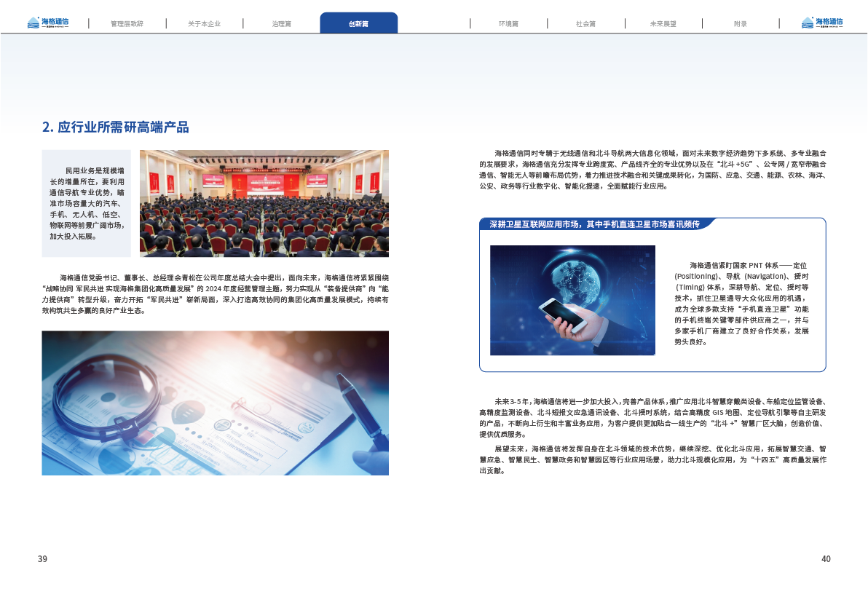
Task: Open the 附录 tab
Action: click(740, 24)
